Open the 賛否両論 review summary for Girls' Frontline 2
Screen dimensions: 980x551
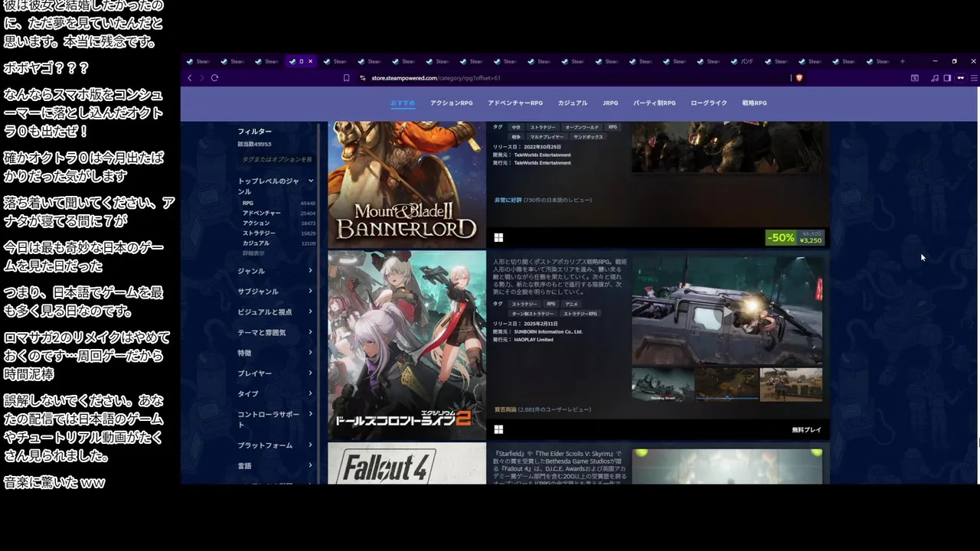(542, 410)
